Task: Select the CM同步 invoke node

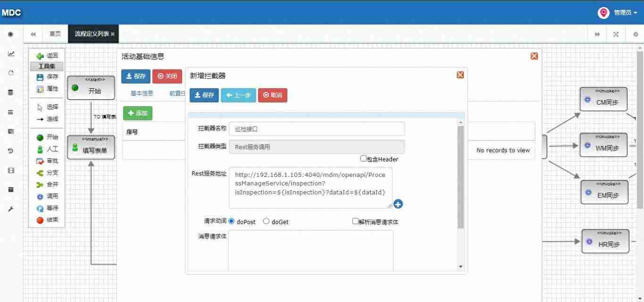Action: [603, 99]
